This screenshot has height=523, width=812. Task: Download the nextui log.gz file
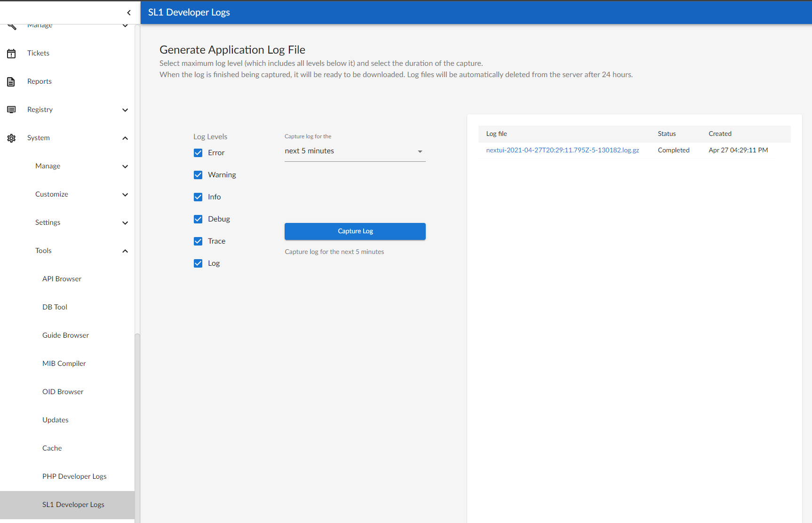(x=563, y=150)
